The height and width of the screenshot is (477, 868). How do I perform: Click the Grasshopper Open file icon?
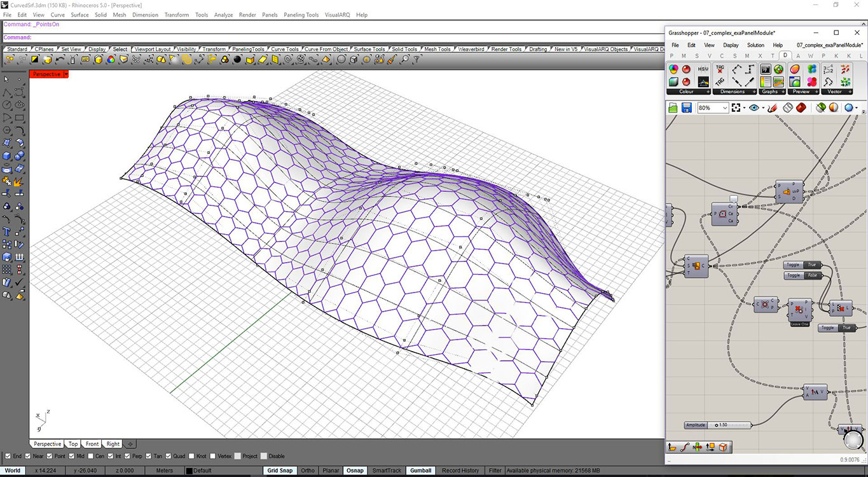(x=673, y=108)
